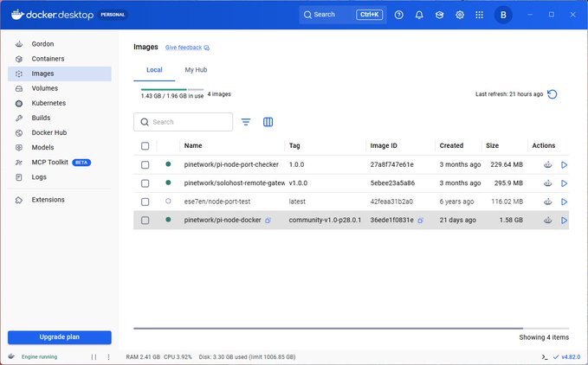
Task: Switch to the My Hub tab
Action: pyautogui.click(x=196, y=70)
